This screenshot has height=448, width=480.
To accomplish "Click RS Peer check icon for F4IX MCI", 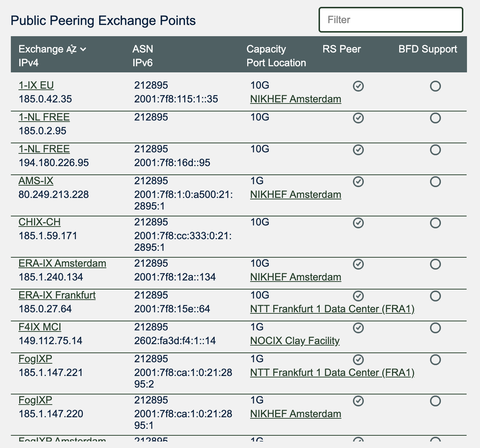I will pyautogui.click(x=358, y=328).
